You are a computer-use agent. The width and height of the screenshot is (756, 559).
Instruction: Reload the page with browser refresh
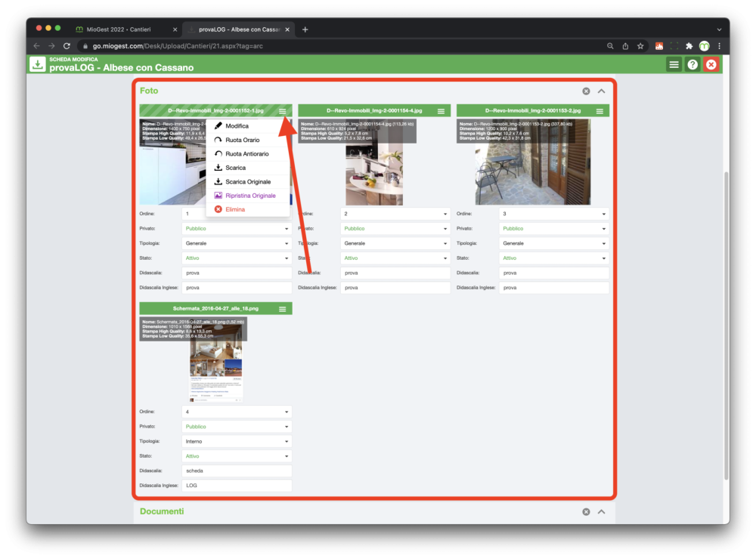tap(67, 46)
